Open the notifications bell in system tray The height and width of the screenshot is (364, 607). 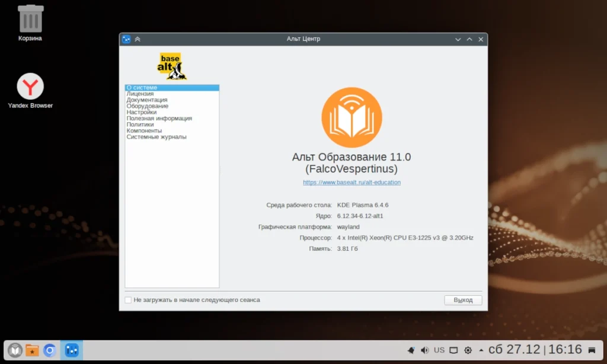(x=411, y=350)
